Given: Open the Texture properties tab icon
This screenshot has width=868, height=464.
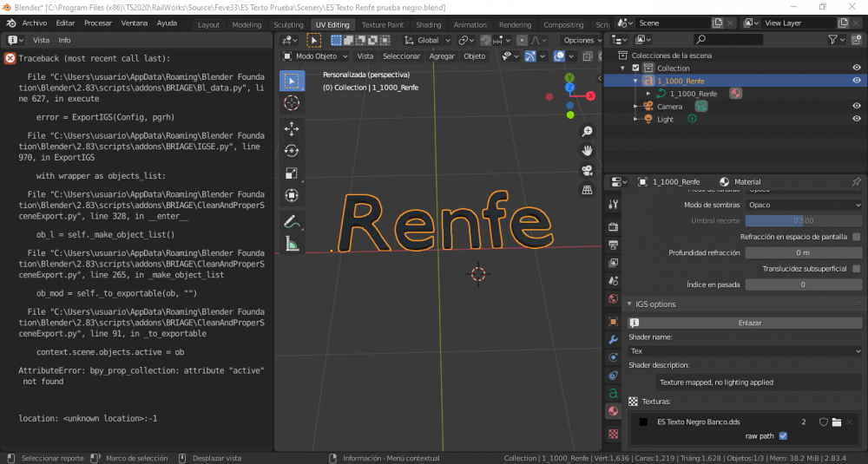Looking at the screenshot, I should point(614,435).
